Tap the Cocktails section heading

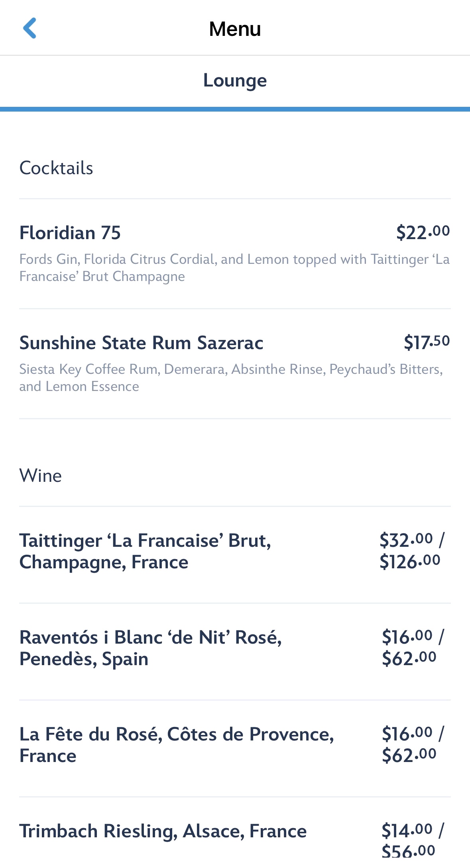pos(56,168)
